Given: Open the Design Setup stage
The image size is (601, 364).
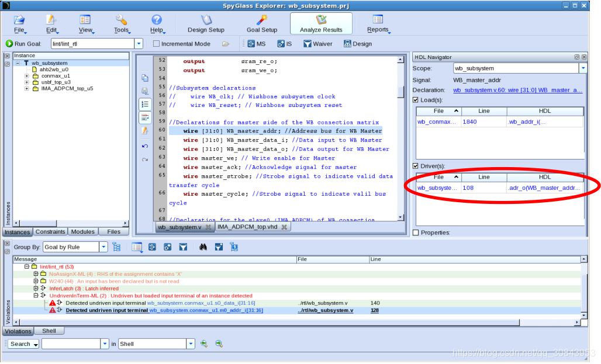Looking at the screenshot, I should (x=206, y=24).
